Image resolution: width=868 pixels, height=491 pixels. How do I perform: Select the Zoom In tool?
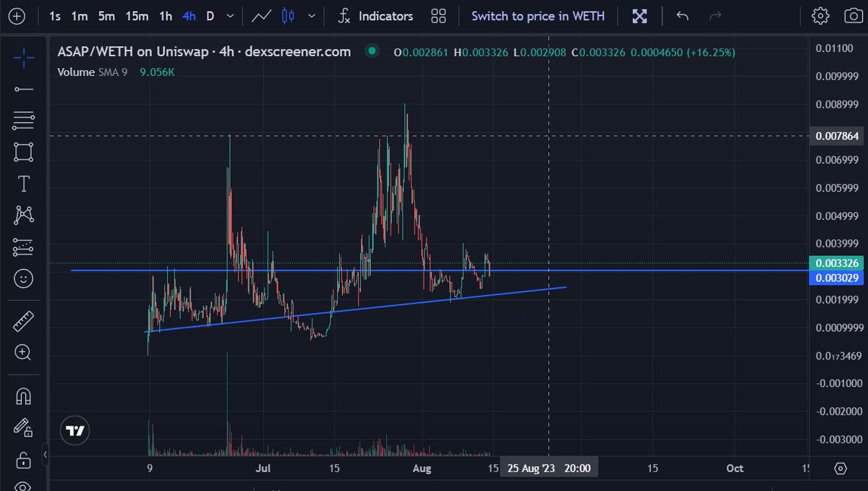click(x=23, y=353)
